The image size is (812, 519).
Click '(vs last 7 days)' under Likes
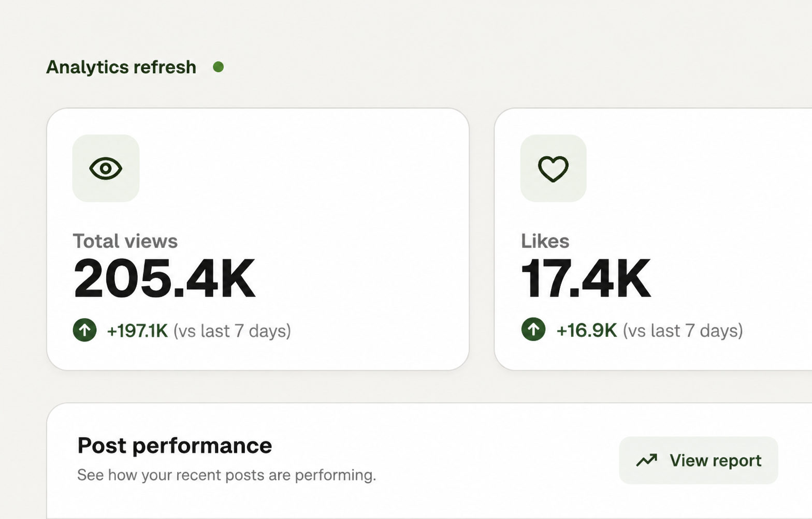(683, 331)
